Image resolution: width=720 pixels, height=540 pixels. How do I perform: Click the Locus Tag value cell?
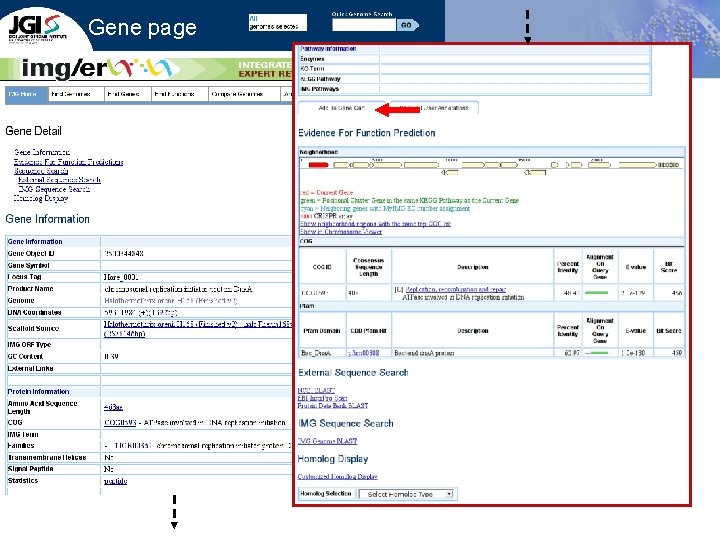(x=196, y=277)
